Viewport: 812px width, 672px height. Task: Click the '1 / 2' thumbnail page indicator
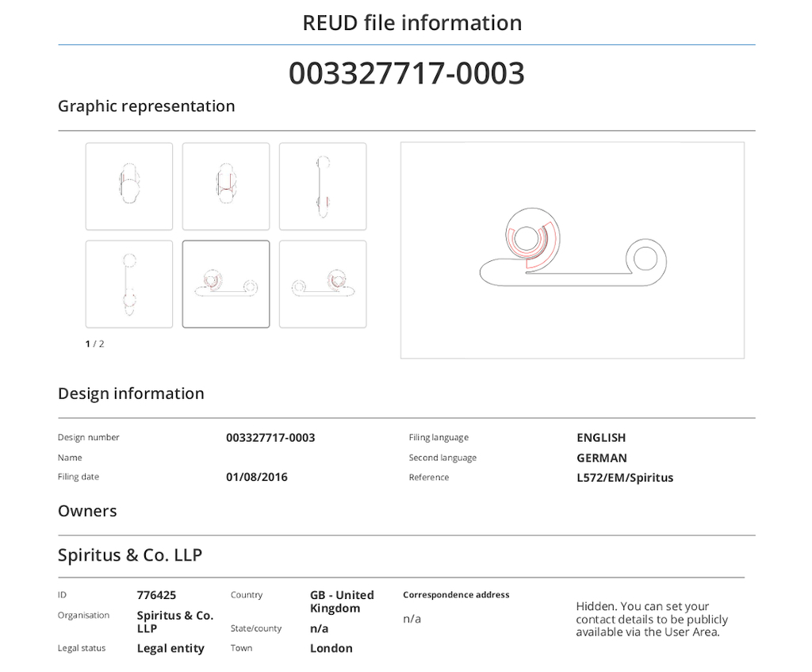(x=95, y=344)
